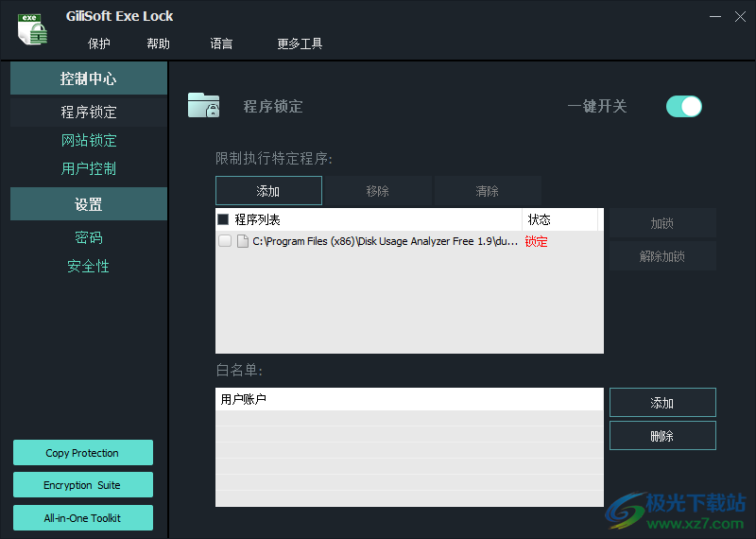Click the 控制中心 section header
Viewport: 756px width, 539px height.
(89, 78)
